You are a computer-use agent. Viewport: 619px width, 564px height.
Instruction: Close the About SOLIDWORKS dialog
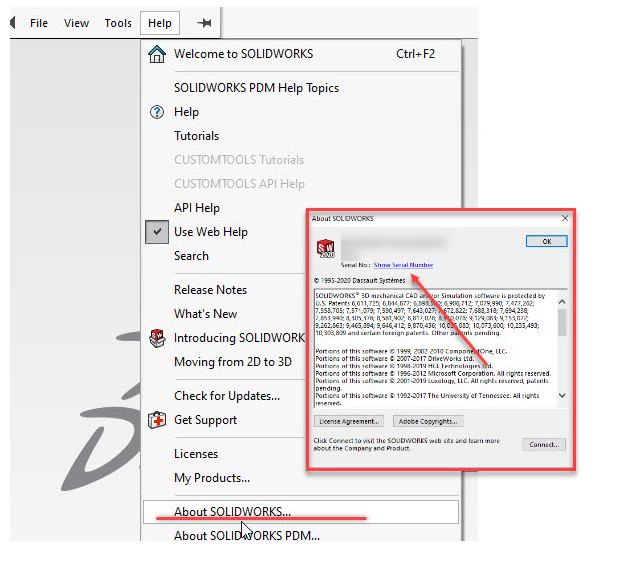565,217
